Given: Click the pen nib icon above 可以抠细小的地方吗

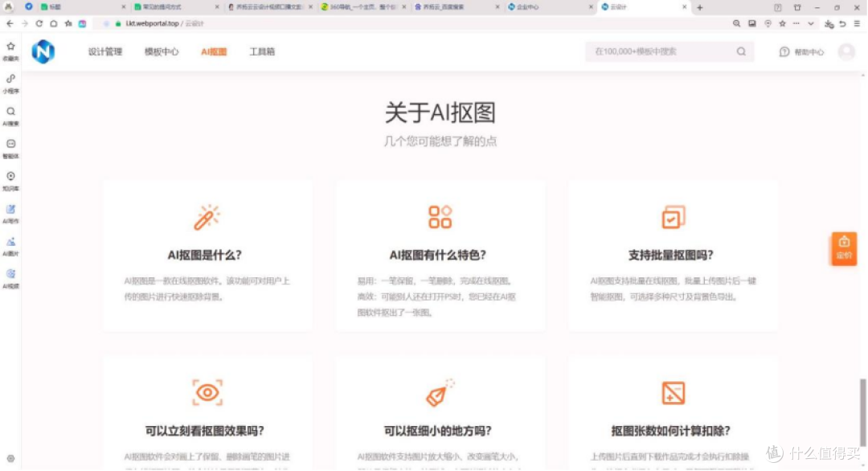Looking at the screenshot, I should pyautogui.click(x=440, y=392).
